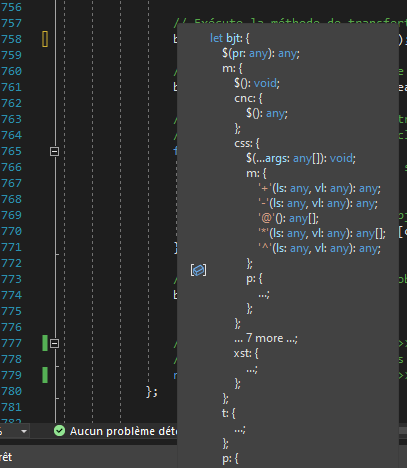Click line number 780
This screenshot has width=407, height=474.
[12, 391]
